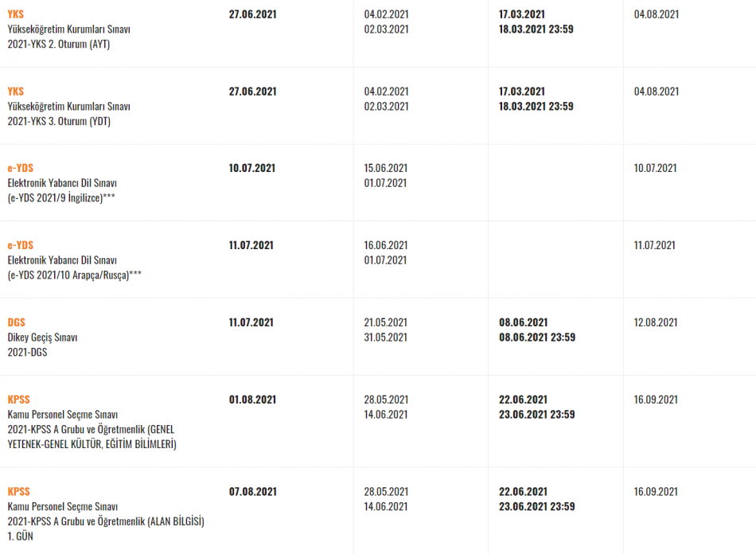The height and width of the screenshot is (554, 756).
Task: Click the 2021-DGS label
Action: pos(28,352)
